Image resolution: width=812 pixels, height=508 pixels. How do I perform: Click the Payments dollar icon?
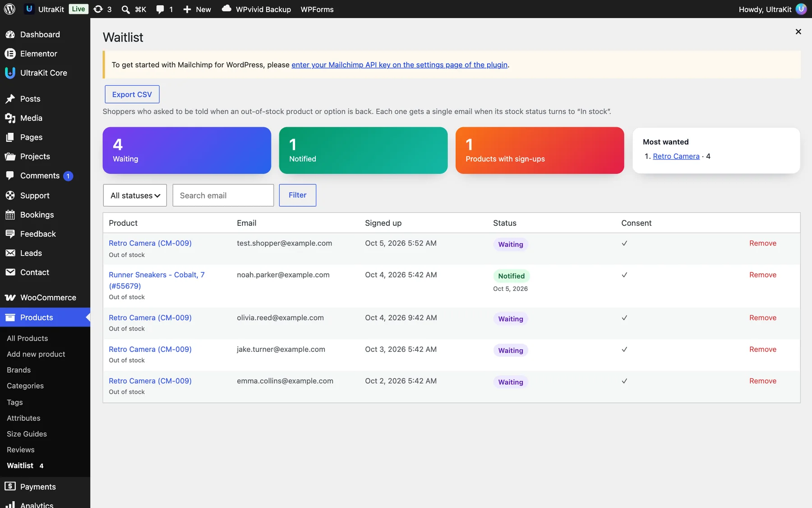pyautogui.click(x=10, y=486)
